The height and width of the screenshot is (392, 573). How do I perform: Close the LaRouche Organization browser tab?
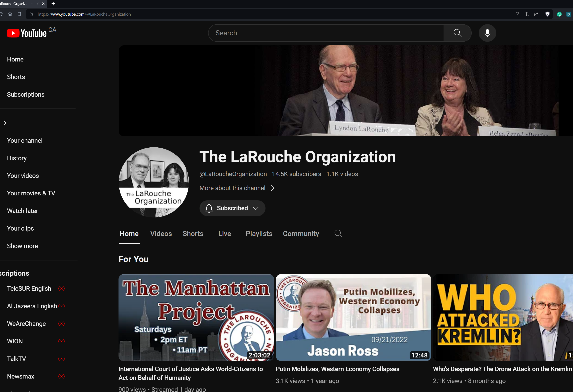(x=43, y=4)
